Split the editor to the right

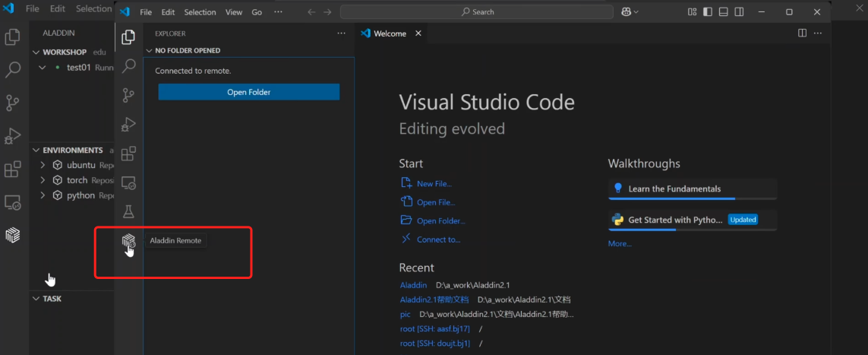(802, 33)
